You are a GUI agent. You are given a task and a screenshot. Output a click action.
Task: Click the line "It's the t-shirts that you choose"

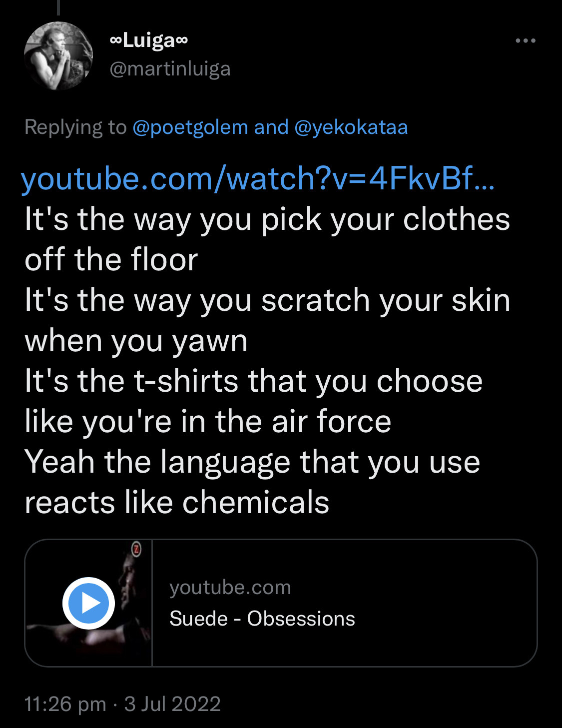(x=253, y=381)
